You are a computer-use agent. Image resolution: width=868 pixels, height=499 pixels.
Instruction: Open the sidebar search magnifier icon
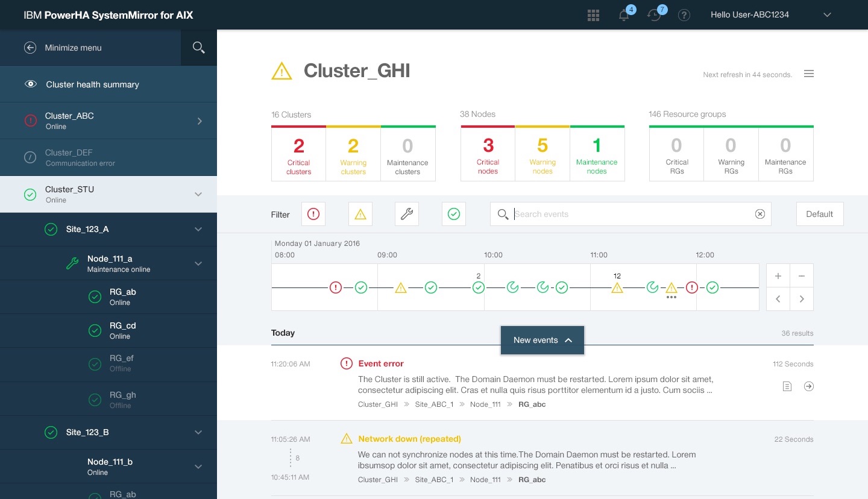(199, 47)
